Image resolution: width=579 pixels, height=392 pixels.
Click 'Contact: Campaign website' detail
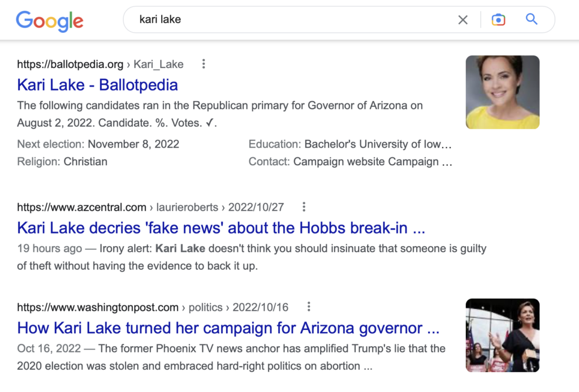click(351, 162)
